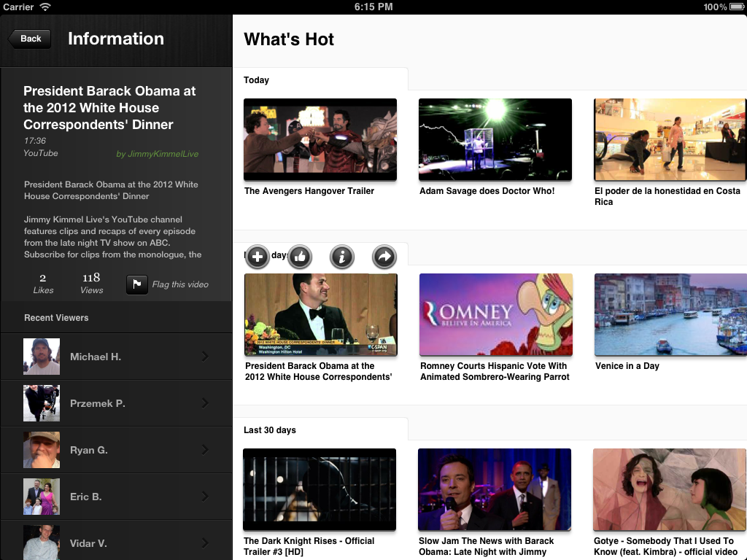Click 'El poder de la honestidad' title
The width and height of the screenshot is (747, 560).
[x=667, y=196]
